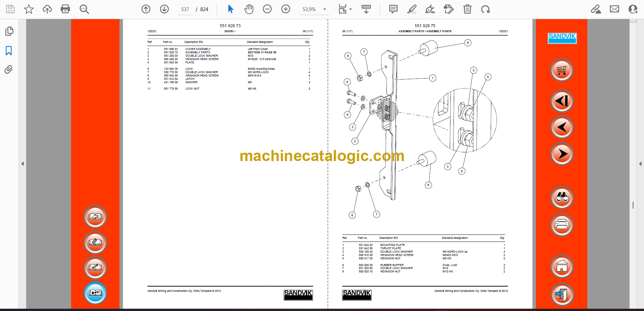Select page title '551 928 75'

click(425, 25)
